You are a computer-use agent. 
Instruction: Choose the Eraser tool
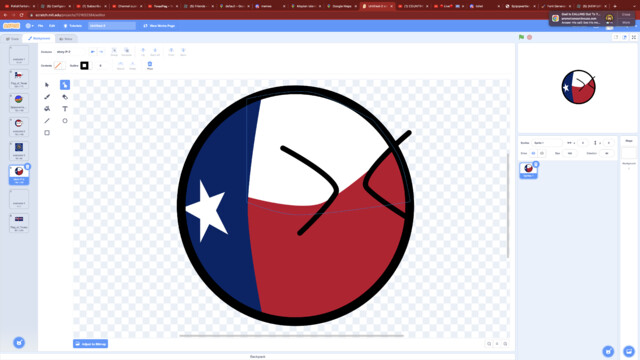pos(65,97)
